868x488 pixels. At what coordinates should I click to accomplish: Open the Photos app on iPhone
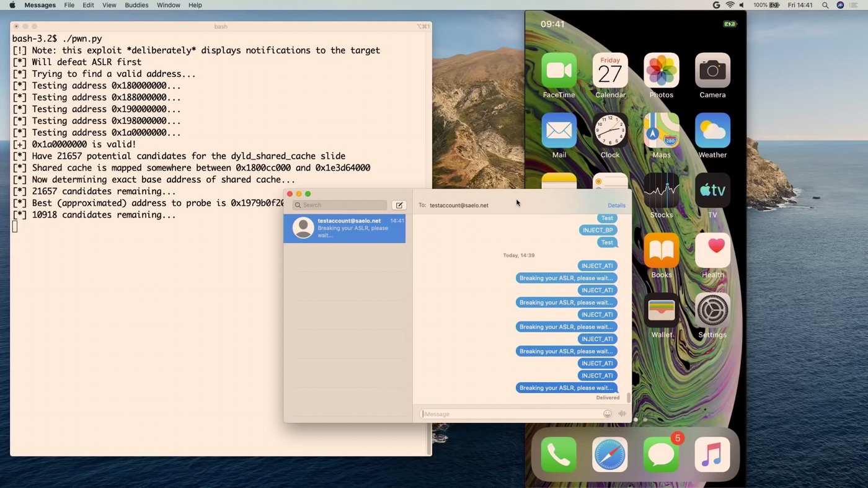point(661,70)
